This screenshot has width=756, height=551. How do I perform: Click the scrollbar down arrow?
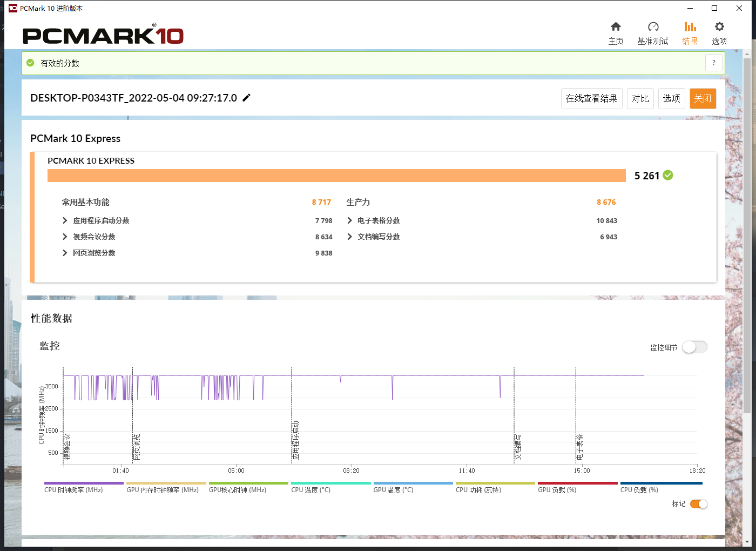pos(747,542)
